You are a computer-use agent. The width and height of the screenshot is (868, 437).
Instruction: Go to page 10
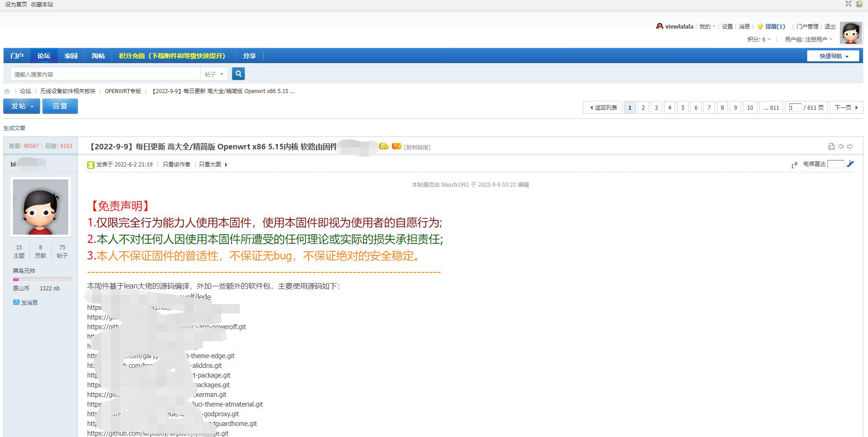[750, 108]
